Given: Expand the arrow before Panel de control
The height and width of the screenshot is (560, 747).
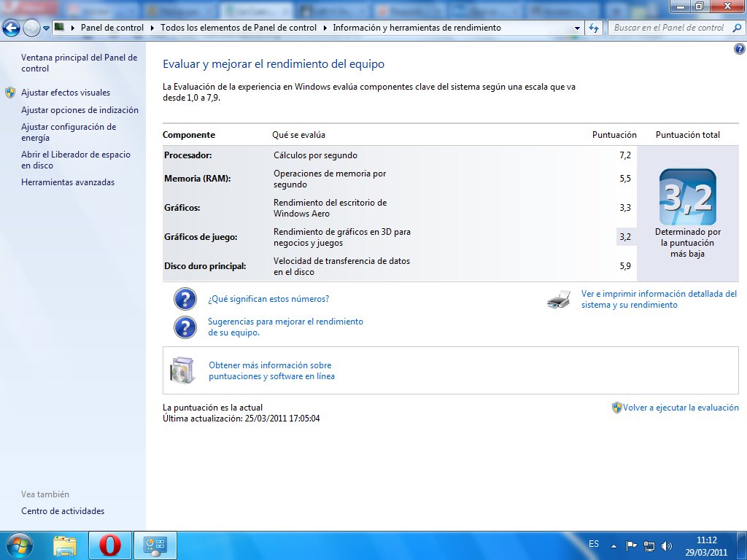Looking at the screenshot, I should point(73,28).
